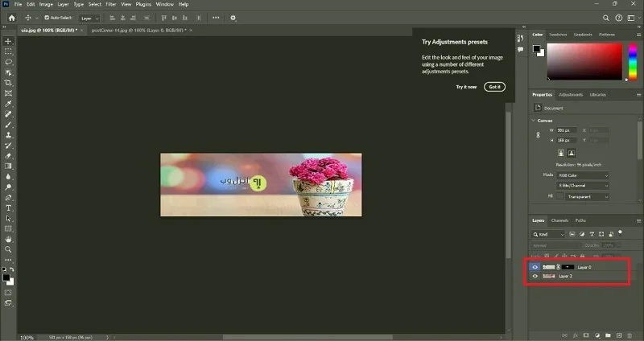Open the Color panel flyout menu
This screenshot has height=341, width=644.
point(638,35)
